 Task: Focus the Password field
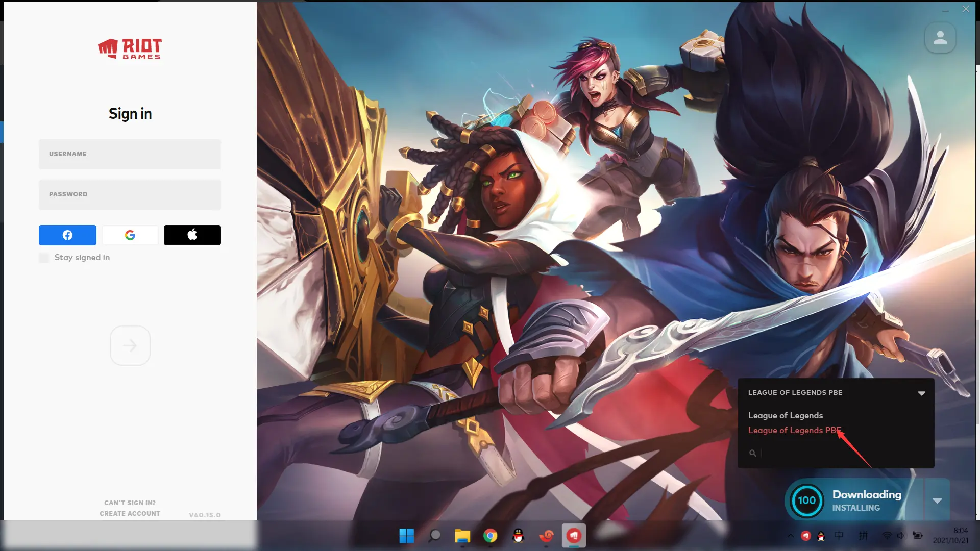tap(130, 194)
